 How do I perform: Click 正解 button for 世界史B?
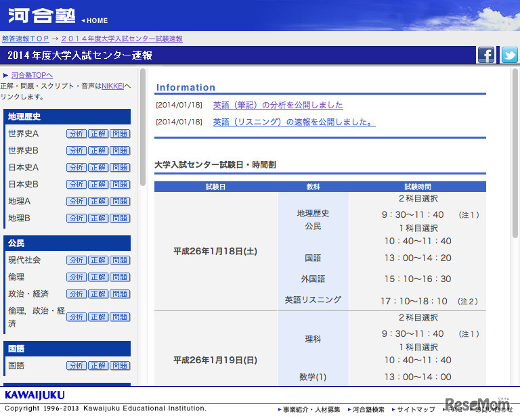coord(98,150)
